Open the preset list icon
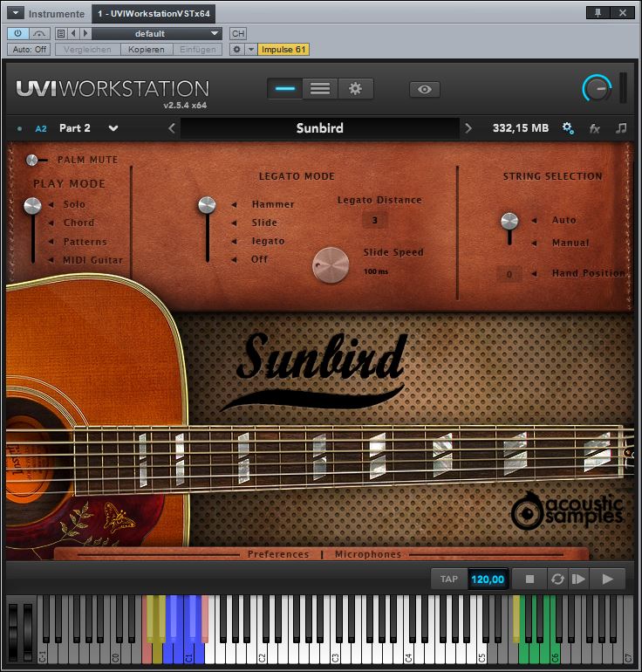 [61, 33]
